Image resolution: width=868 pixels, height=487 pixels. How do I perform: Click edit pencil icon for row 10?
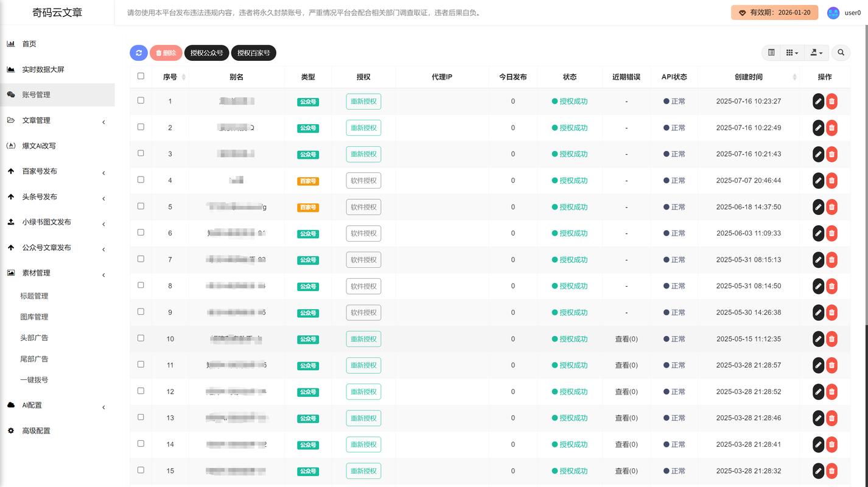(818, 339)
